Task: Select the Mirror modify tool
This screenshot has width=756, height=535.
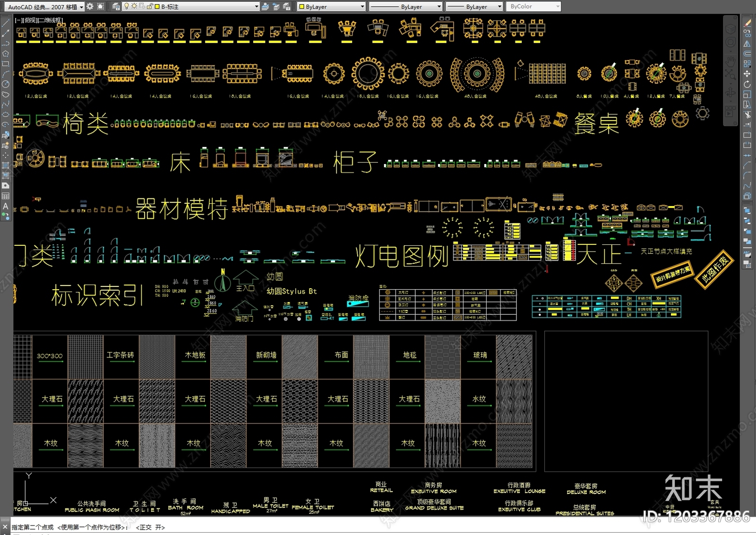Action: click(747, 43)
